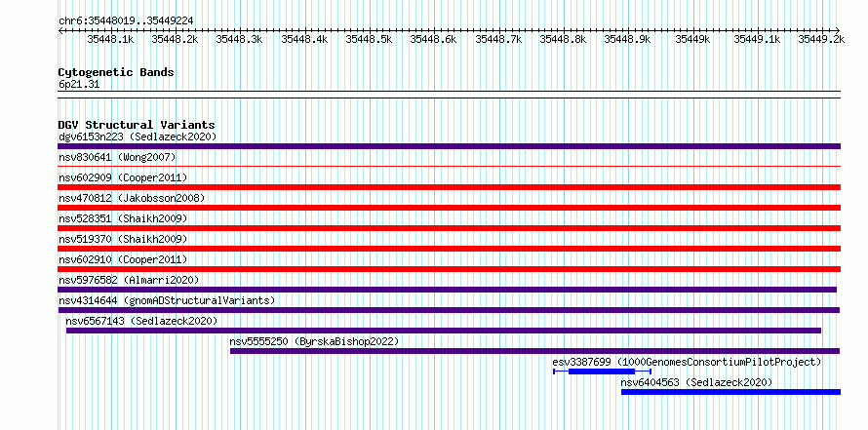Image resolution: width=868 pixels, height=430 pixels.
Task: Click ruler position 35449k
Action: 692,39
